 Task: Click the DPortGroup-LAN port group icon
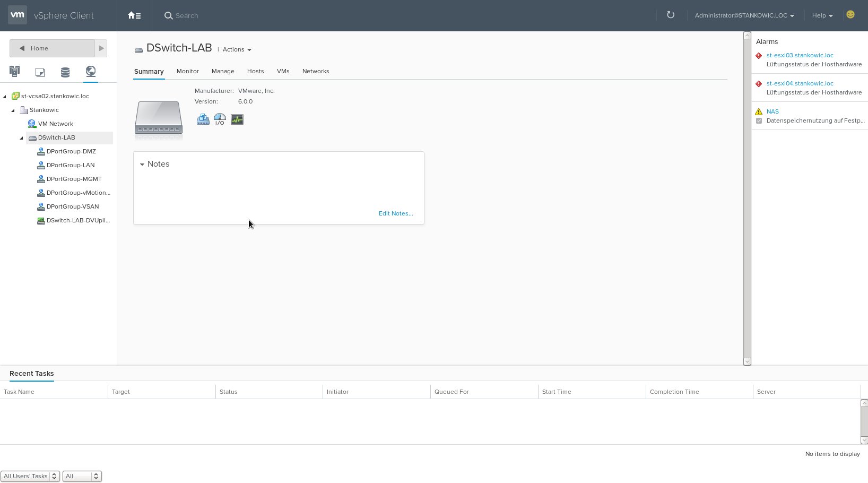(x=41, y=165)
